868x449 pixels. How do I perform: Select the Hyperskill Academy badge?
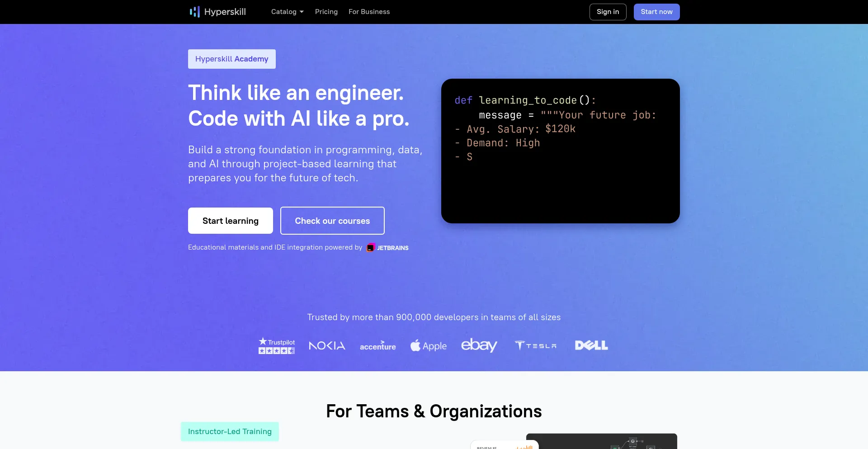pyautogui.click(x=231, y=59)
